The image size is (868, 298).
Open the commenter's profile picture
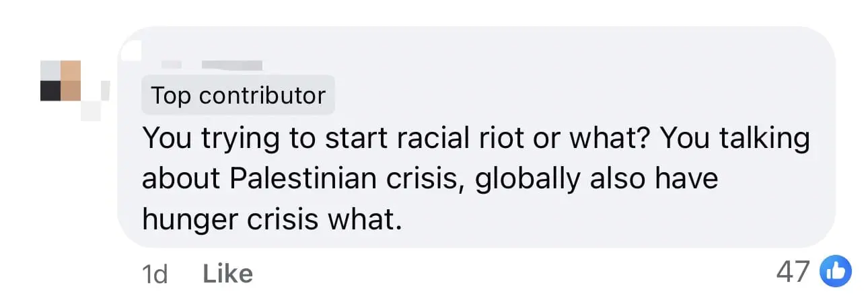pos(61,81)
